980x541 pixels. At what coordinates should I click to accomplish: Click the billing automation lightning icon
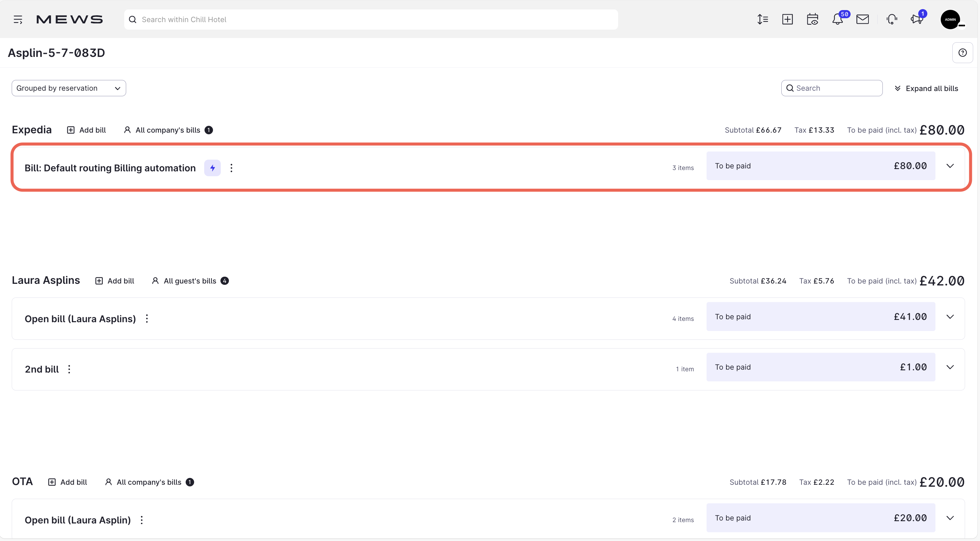[x=212, y=168]
